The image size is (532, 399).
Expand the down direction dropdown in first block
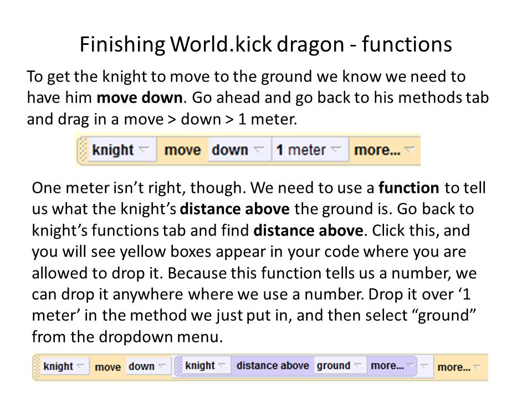click(x=238, y=150)
